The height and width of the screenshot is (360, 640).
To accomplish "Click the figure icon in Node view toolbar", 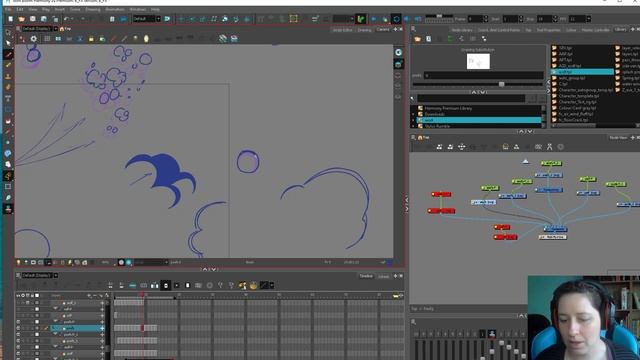I will pos(549,147).
